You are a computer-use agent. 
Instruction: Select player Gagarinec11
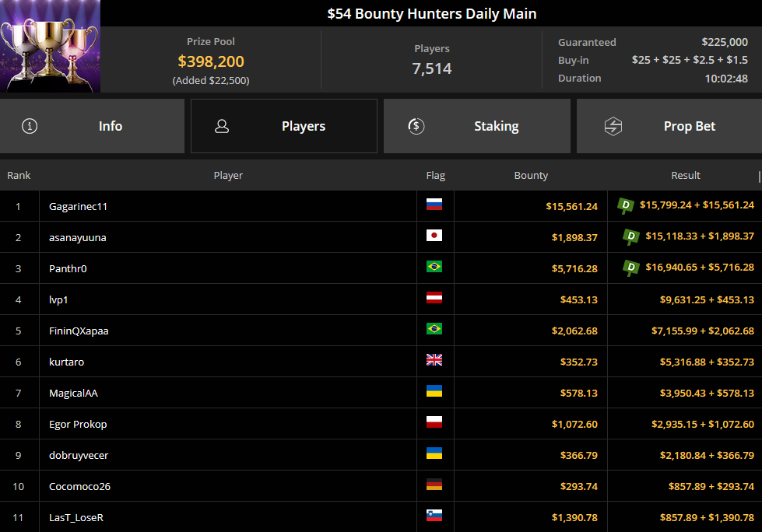[79, 206]
